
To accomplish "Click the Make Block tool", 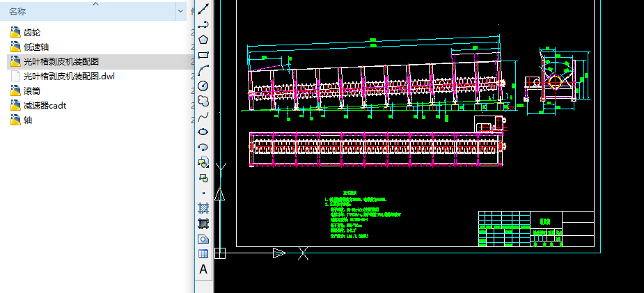I will 203,177.
